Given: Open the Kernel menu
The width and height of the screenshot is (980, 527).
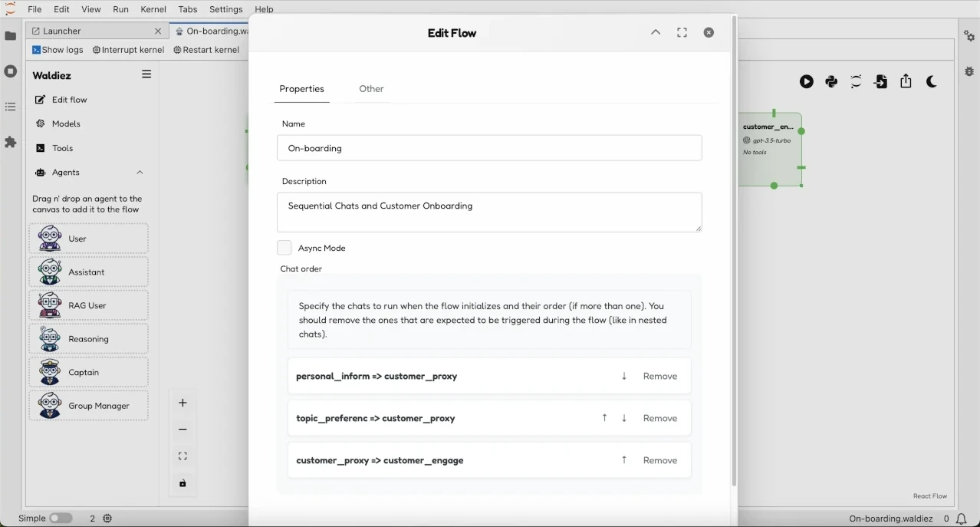Looking at the screenshot, I should point(153,9).
